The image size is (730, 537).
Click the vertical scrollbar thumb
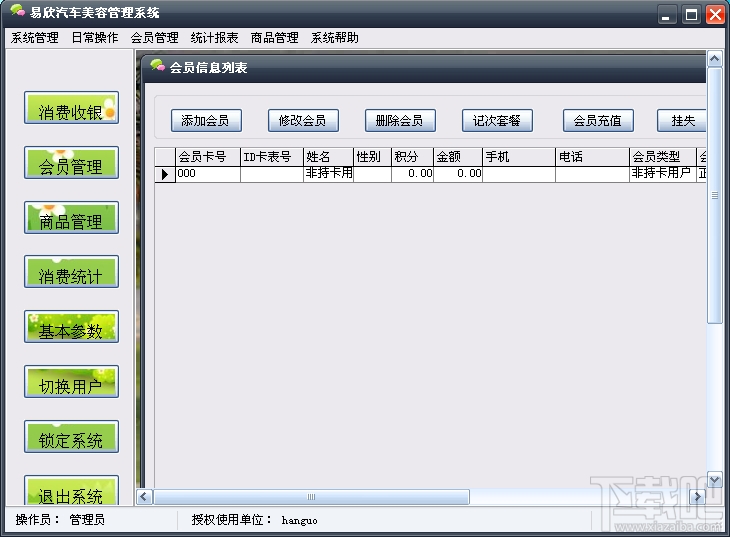(x=715, y=196)
